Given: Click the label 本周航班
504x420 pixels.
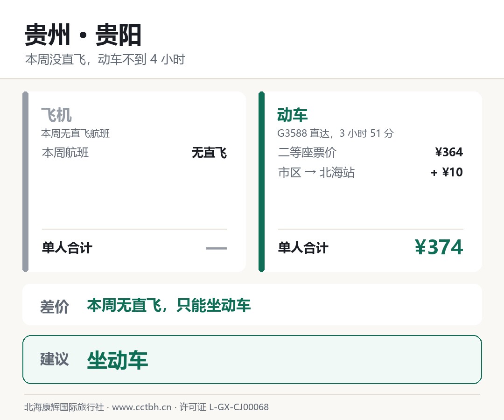Looking at the screenshot, I should coord(65,152).
